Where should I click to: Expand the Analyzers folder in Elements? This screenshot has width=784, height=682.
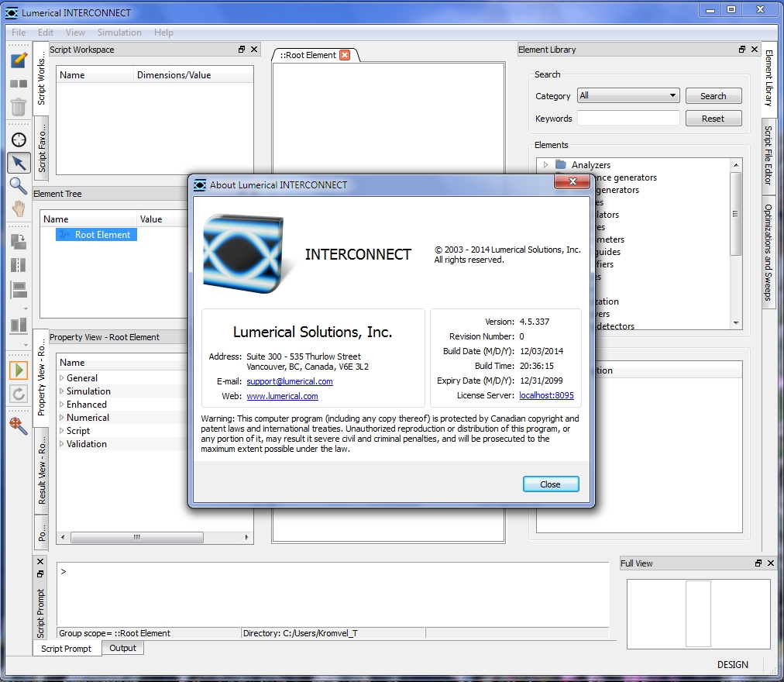545,164
